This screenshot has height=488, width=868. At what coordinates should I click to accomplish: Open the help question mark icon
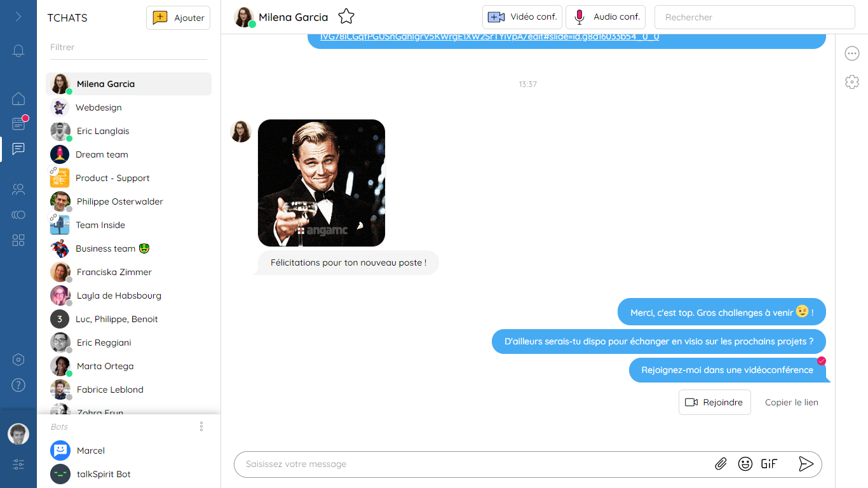click(x=18, y=384)
